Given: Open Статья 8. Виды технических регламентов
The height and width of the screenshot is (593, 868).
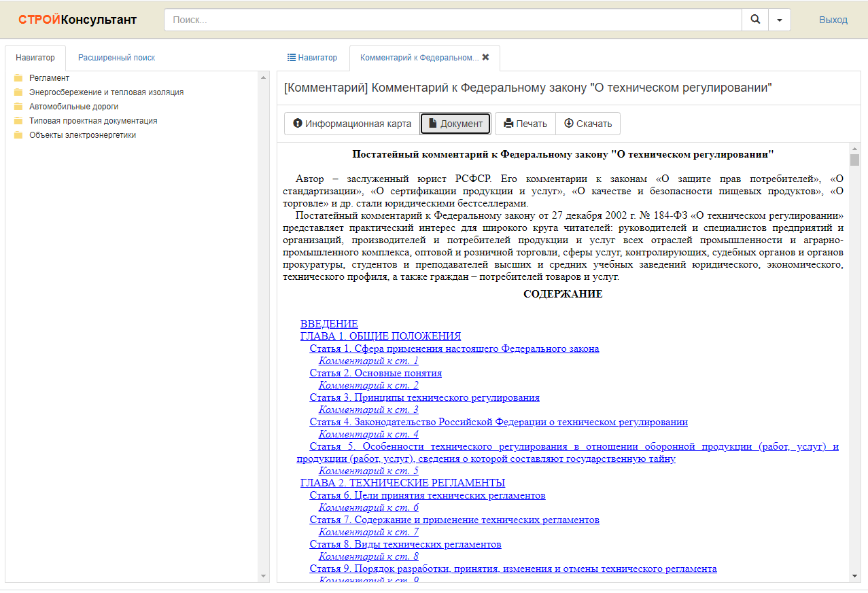Looking at the screenshot, I should [406, 544].
